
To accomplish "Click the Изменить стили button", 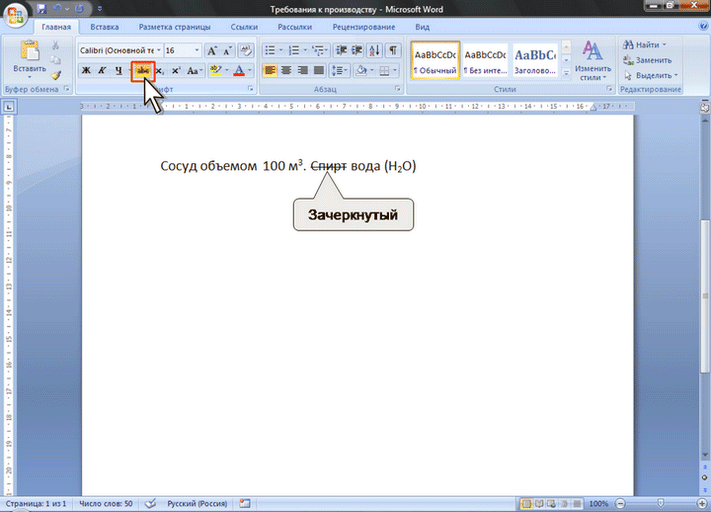I will coord(593,61).
